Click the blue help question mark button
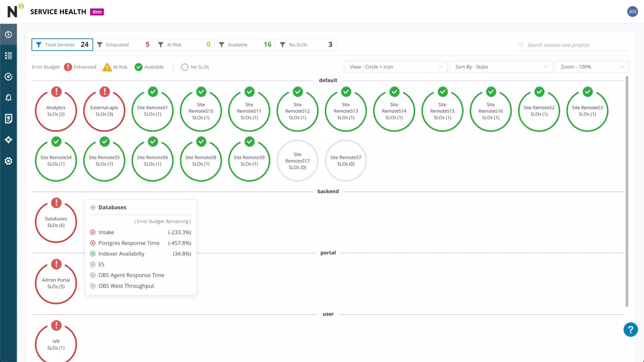 (x=630, y=330)
